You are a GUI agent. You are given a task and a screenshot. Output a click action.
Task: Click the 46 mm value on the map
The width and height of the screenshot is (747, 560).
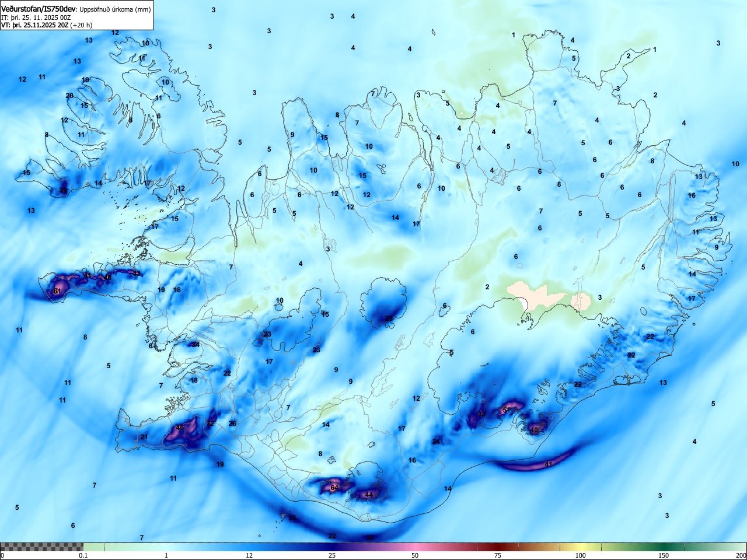point(180,428)
